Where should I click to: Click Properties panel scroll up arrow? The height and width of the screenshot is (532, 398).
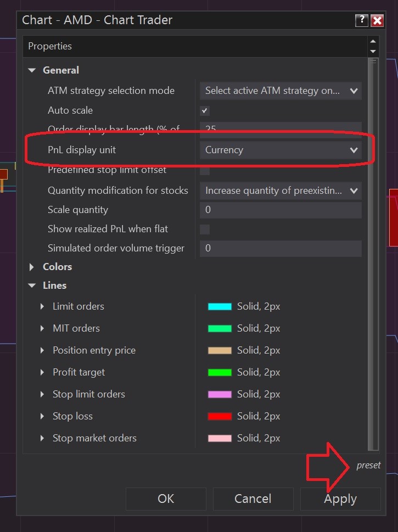(x=373, y=42)
